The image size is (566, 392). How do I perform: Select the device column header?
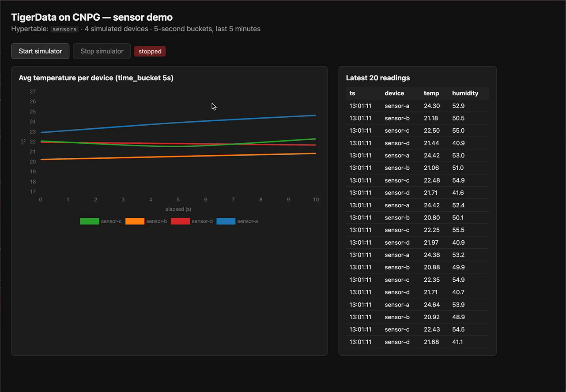394,93
